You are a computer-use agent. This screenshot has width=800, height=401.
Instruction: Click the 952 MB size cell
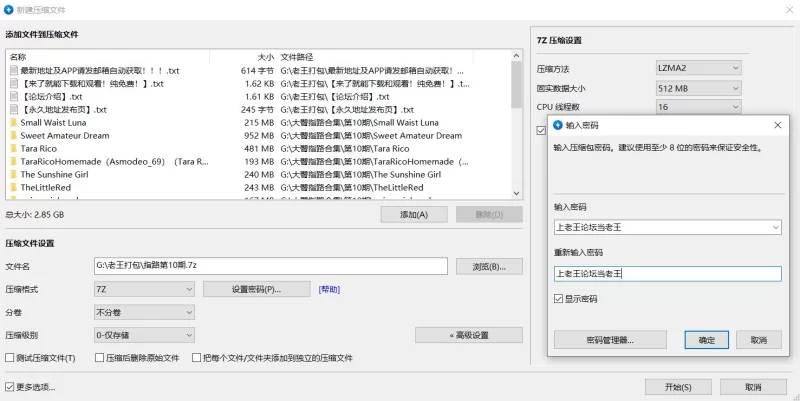click(x=259, y=136)
